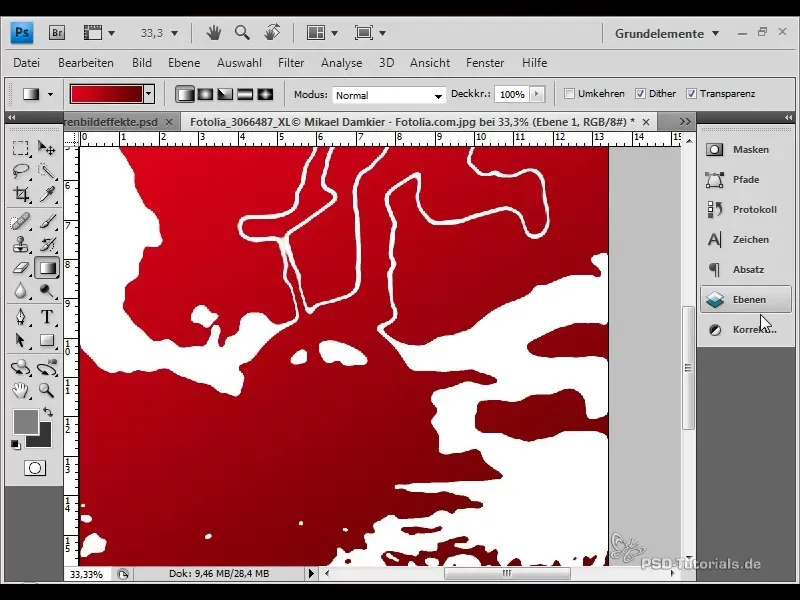Open the Zeichen panel
800x600 pixels.
pyautogui.click(x=745, y=239)
